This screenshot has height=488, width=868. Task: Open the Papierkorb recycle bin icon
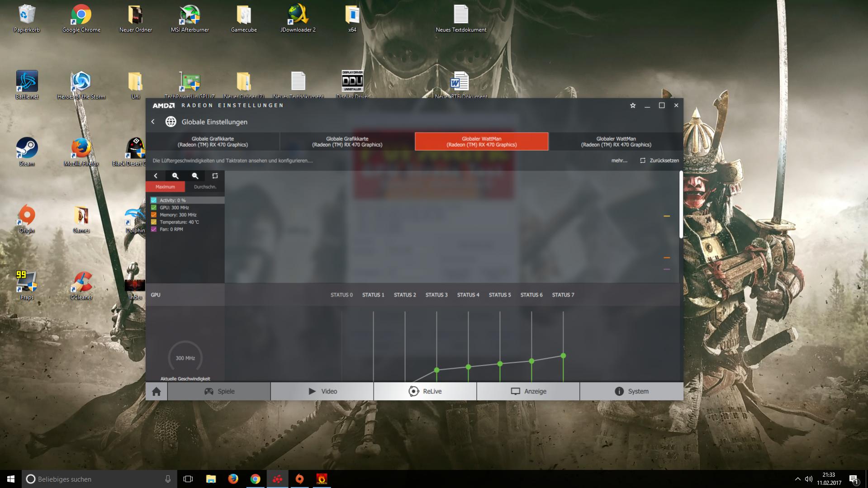tap(27, 19)
